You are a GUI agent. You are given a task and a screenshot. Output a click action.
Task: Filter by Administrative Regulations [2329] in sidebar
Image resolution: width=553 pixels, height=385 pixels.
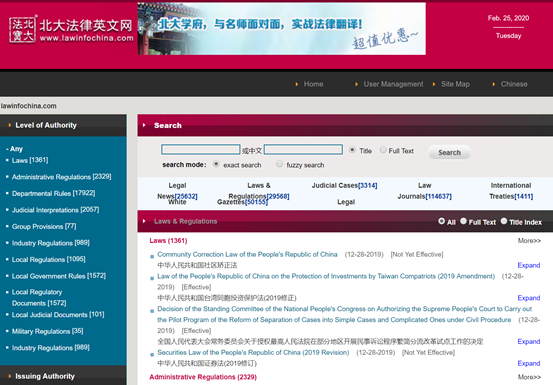(x=62, y=177)
